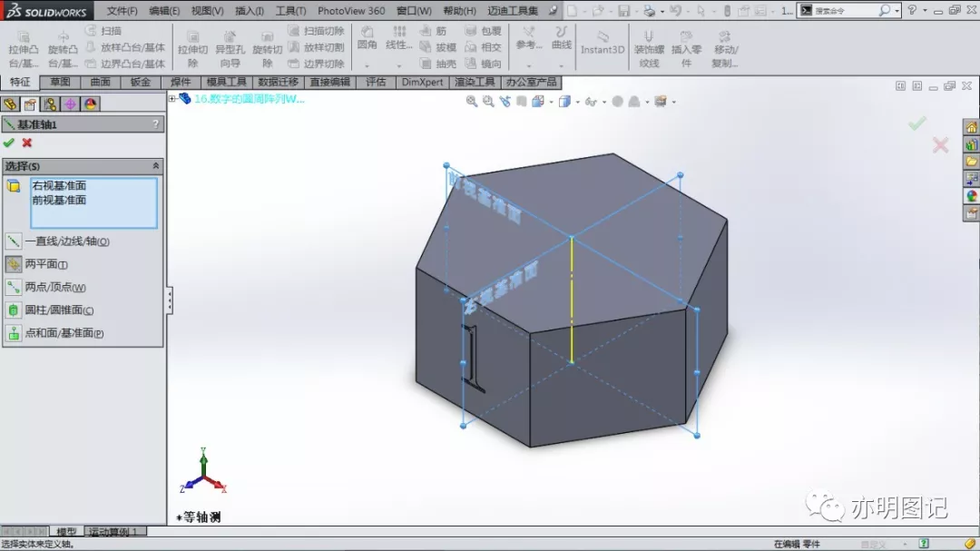980x551 pixels.
Task: Click the Edit Appearance sphere icon
Action: 618,102
